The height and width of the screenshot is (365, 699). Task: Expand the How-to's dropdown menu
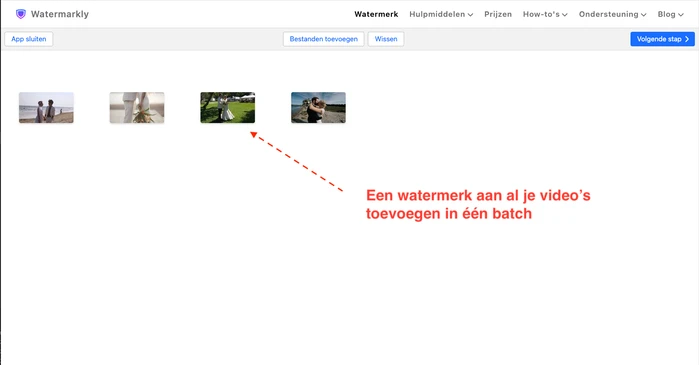coord(545,14)
